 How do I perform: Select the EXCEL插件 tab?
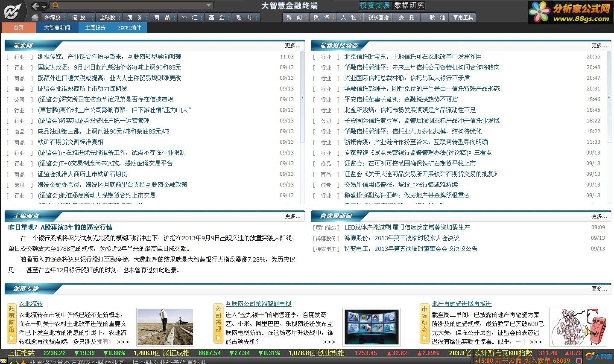click(x=130, y=28)
